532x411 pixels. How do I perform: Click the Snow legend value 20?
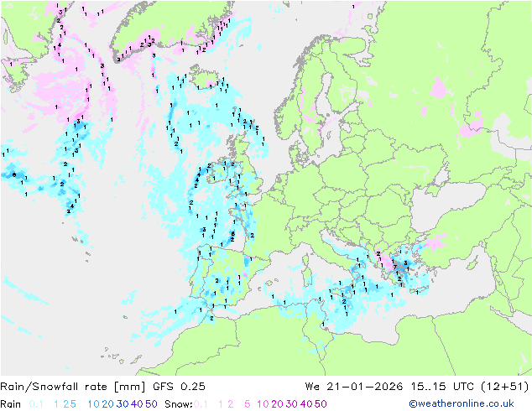[x=277, y=404]
